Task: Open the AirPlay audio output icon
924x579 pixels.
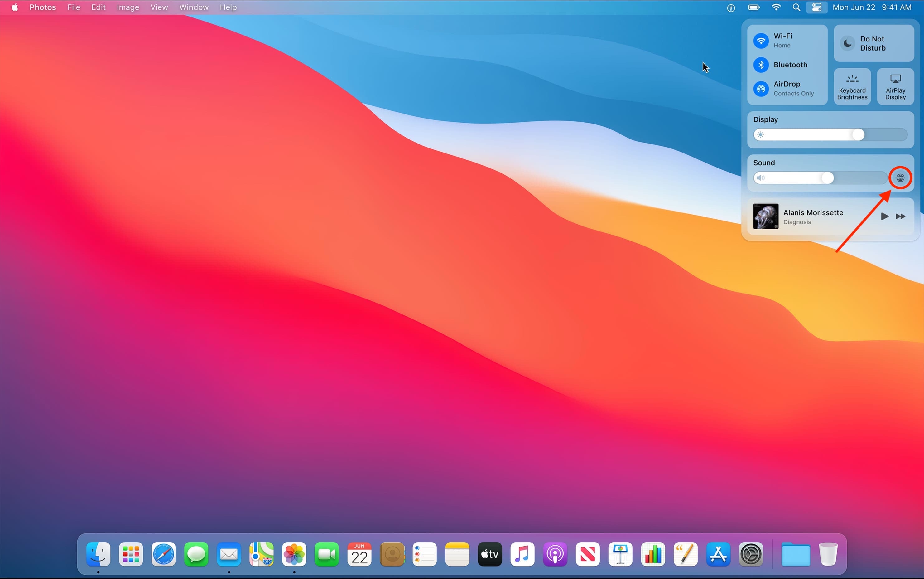Action: pyautogui.click(x=900, y=178)
